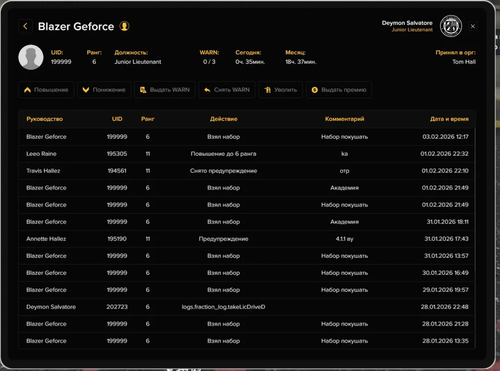
Task: Click the '0ч. 35мин.' today time value
Action: tap(250, 62)
